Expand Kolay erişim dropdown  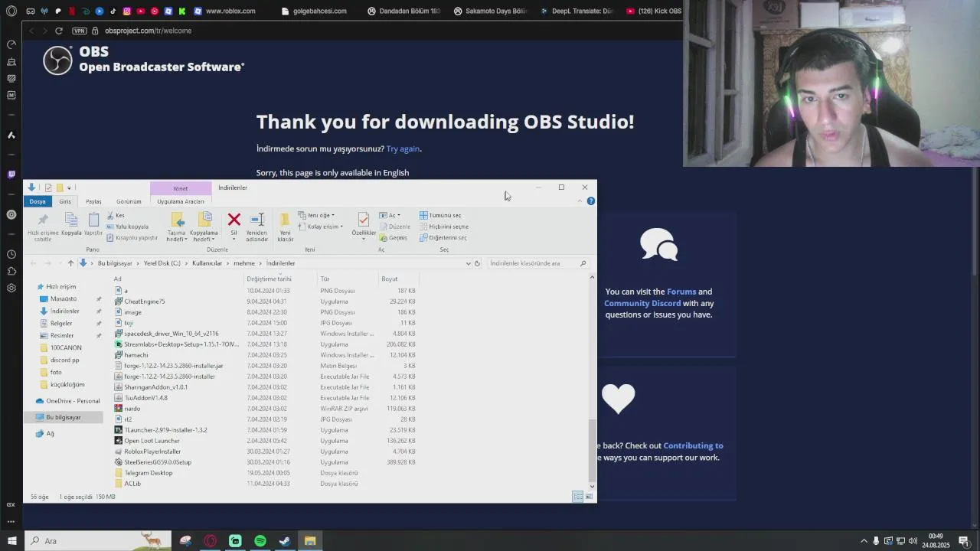[x=321, y=227]
